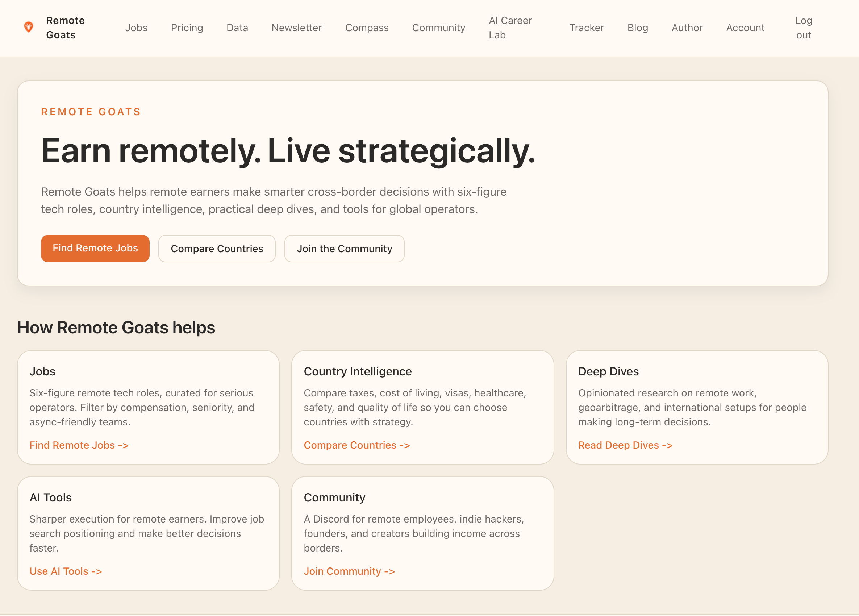Click the Compare Countries button

[x=217, y=249]
